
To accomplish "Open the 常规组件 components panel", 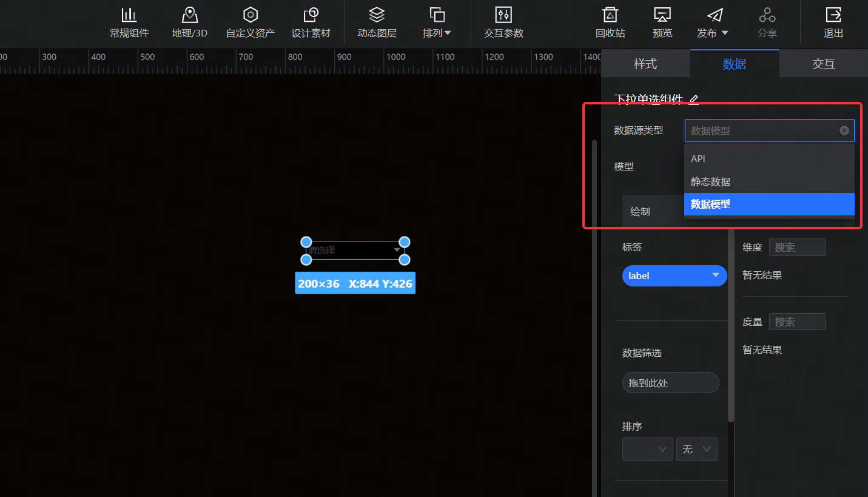I will point(129,22).
